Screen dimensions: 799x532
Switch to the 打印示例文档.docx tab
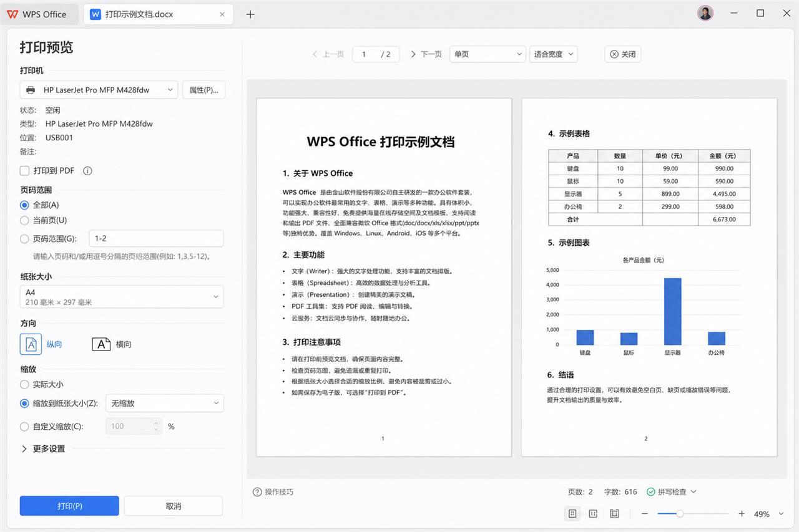[159, 14]
